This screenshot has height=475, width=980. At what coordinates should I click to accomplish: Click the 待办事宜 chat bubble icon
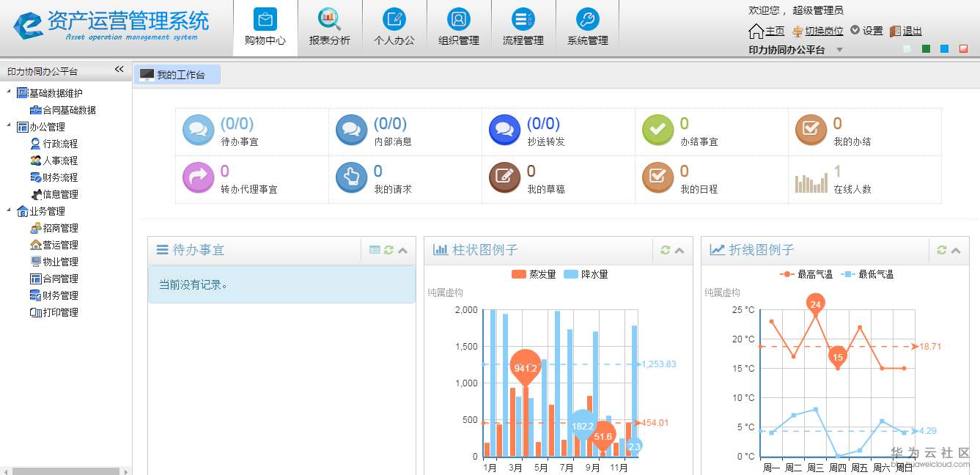pos(199,130)
